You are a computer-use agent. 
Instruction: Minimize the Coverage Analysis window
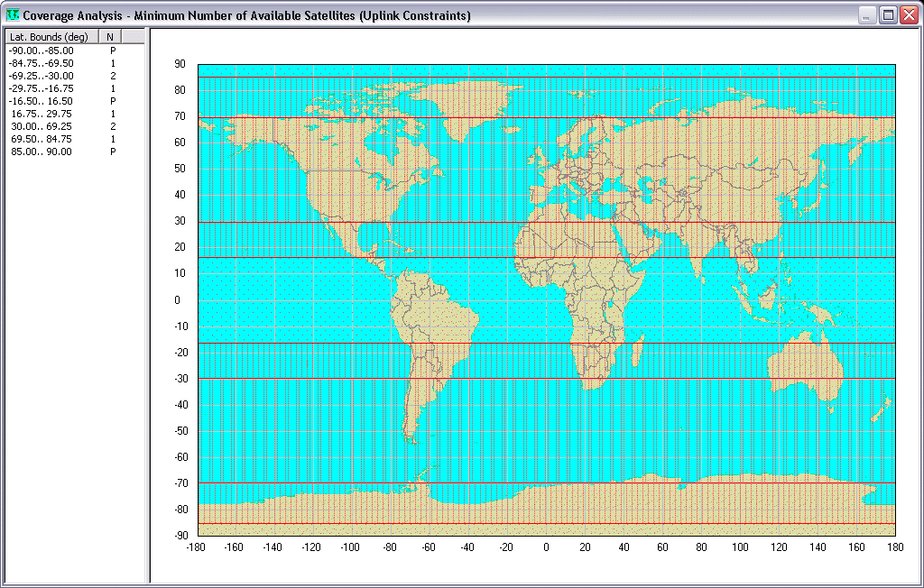867,15
